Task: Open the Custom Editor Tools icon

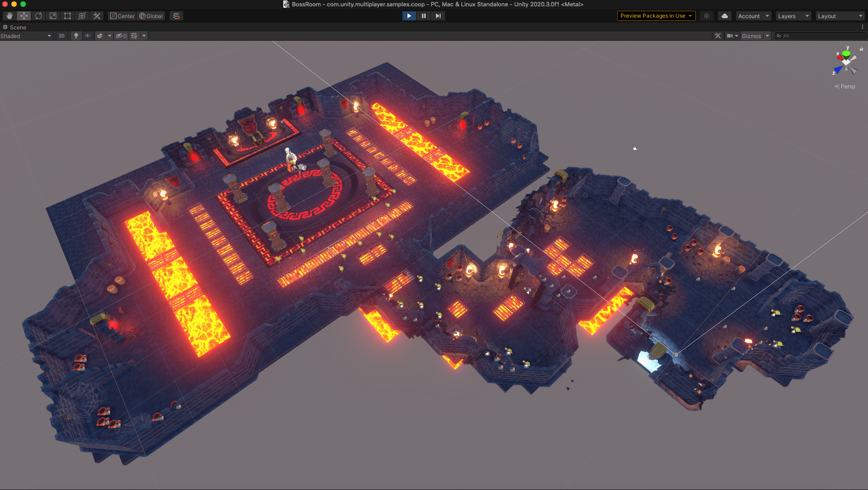Action: (96, 15)
